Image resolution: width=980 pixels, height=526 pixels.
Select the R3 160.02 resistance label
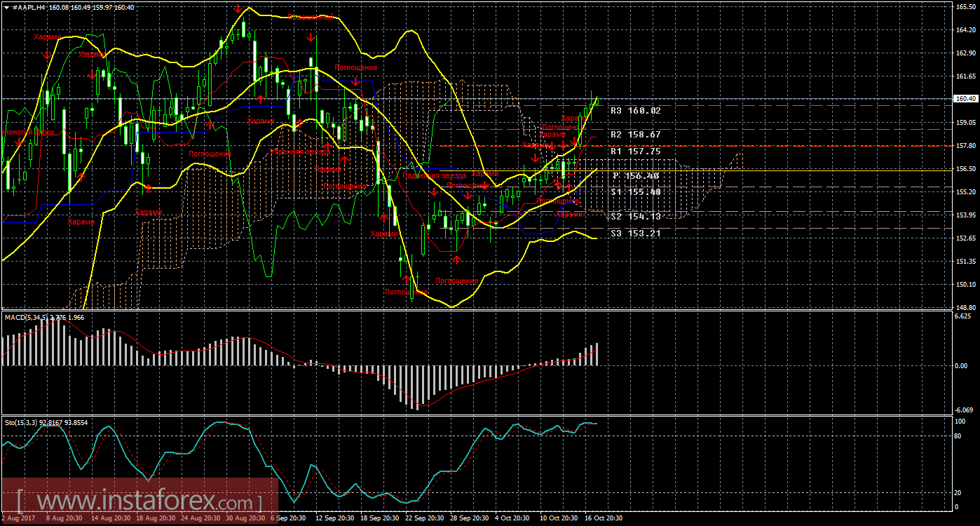pos(634,111)
